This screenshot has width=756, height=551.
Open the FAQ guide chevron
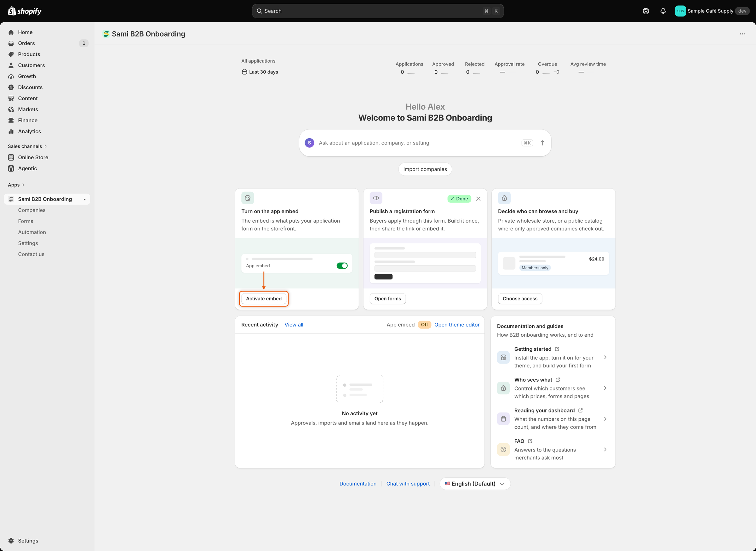[605, 449]
